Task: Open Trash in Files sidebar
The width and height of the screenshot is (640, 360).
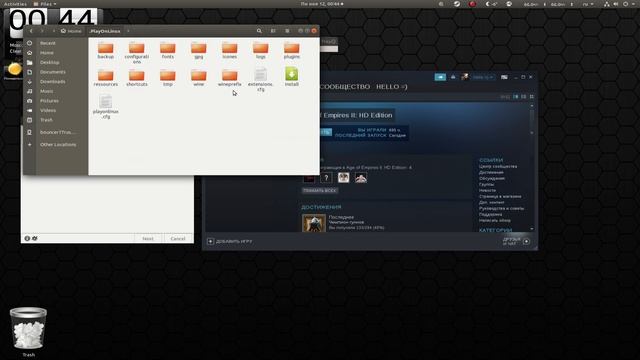Action: [46, 120]
